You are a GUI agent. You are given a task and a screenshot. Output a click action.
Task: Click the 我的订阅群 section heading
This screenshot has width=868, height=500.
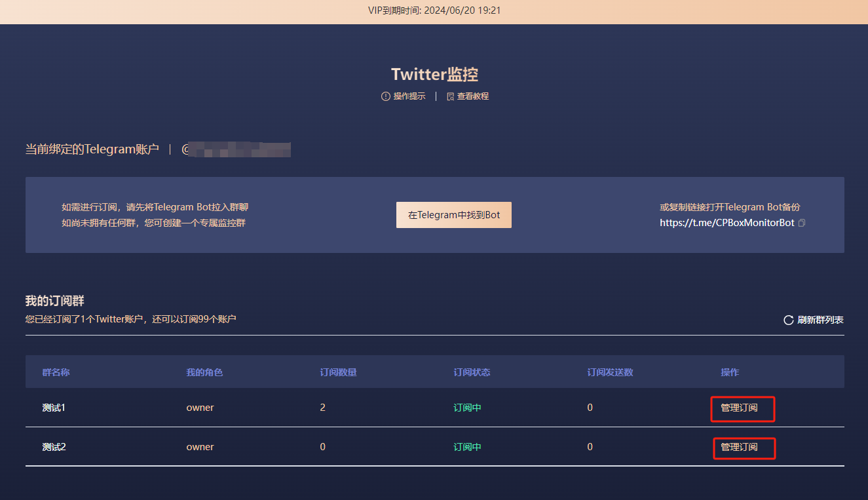pos(55,301)
